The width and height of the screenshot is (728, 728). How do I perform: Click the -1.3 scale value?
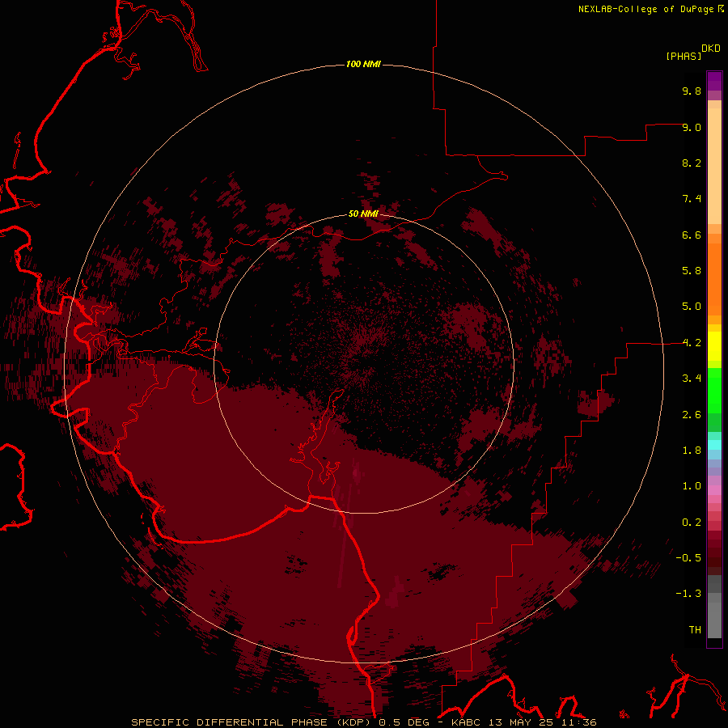(688, 594)
